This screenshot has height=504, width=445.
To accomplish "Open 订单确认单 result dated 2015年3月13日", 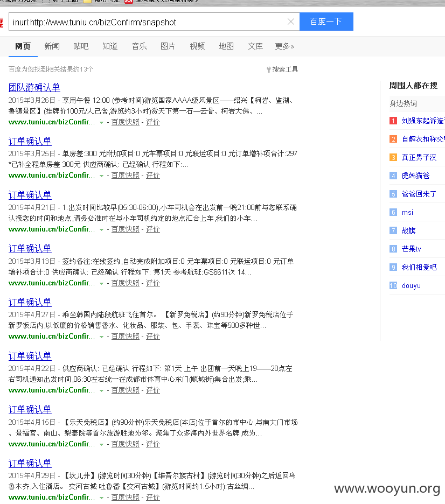I will click(30, 248).
